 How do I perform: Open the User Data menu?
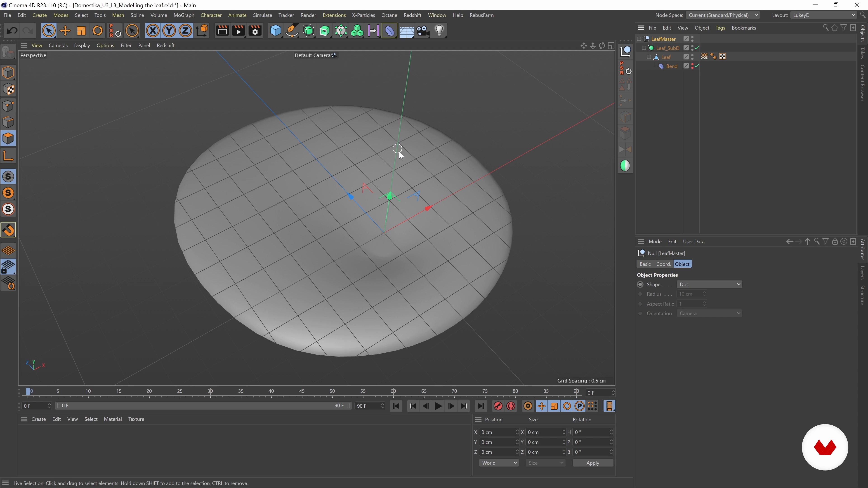[693, 242]
